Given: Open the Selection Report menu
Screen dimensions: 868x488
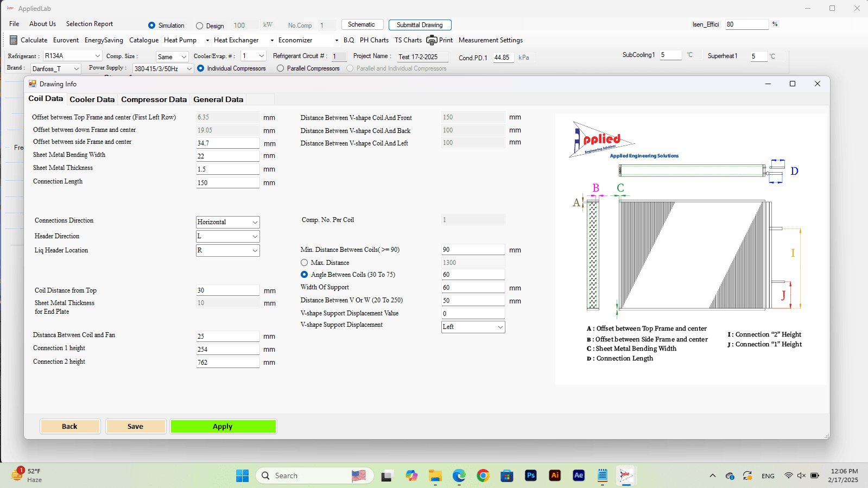Looking at the screenshot, I should point(90,24).
